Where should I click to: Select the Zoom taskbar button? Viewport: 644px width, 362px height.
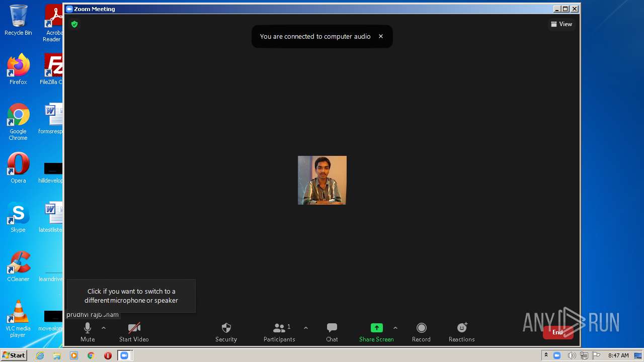(124, 355)
